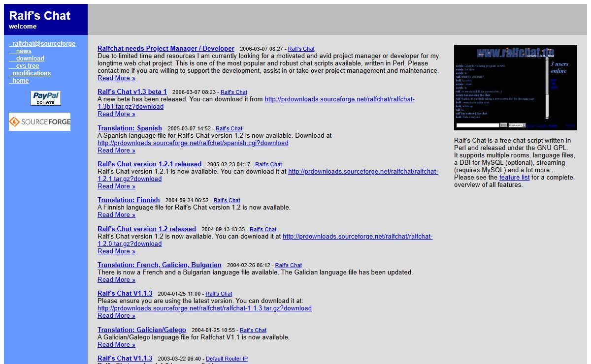Open the SourceForge logo link

coord(39,121)
